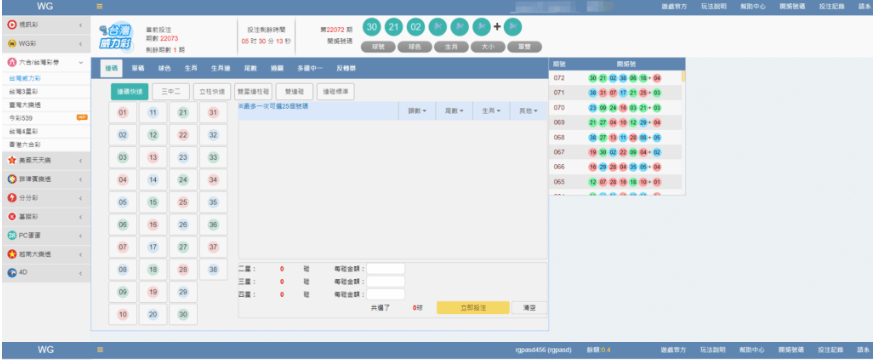Expand the 美國天天樂 sidebar chevron
Viewport: 876px width, 360px height.
tap(80, 161)
